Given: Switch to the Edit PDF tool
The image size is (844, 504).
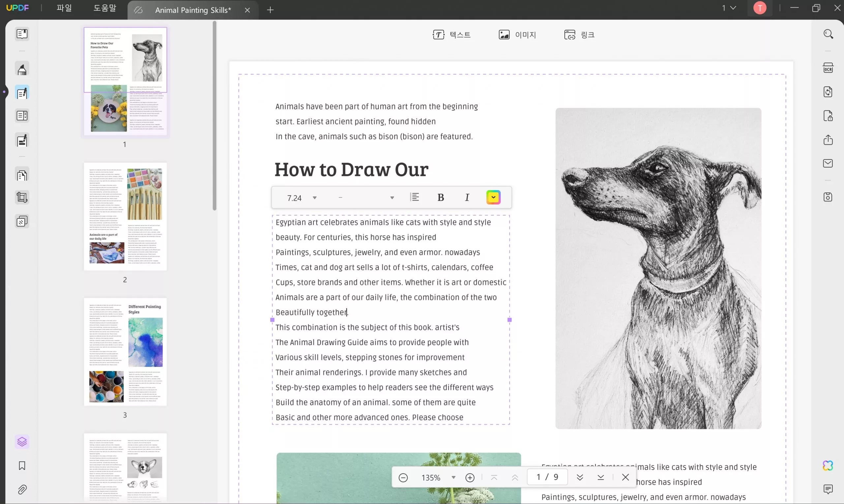Looking at the screenshot, I should 22,93.
